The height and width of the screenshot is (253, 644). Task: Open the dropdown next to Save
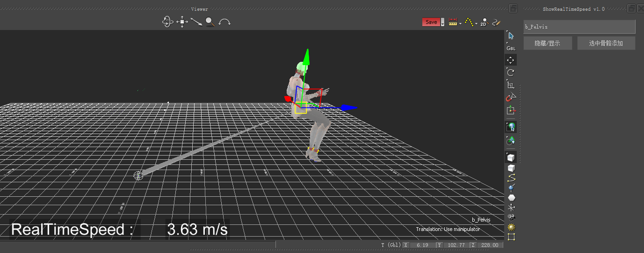[x=442, y=22]
